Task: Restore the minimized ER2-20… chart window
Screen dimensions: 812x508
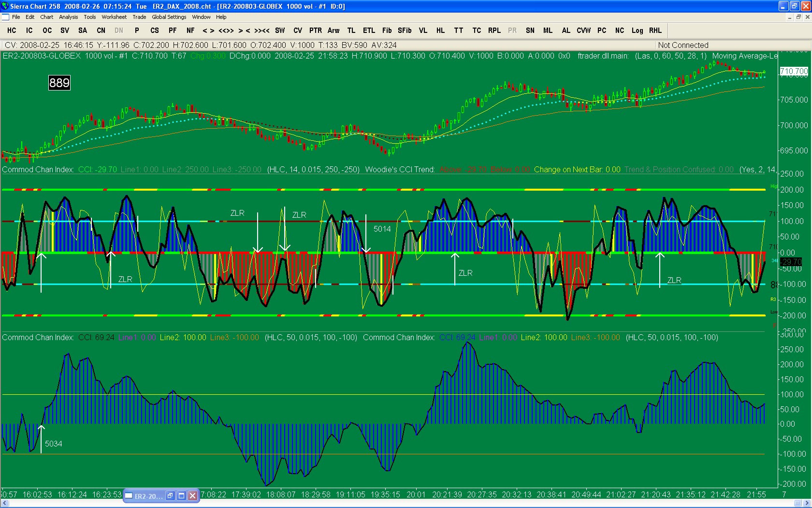Action: click(170, 496)
